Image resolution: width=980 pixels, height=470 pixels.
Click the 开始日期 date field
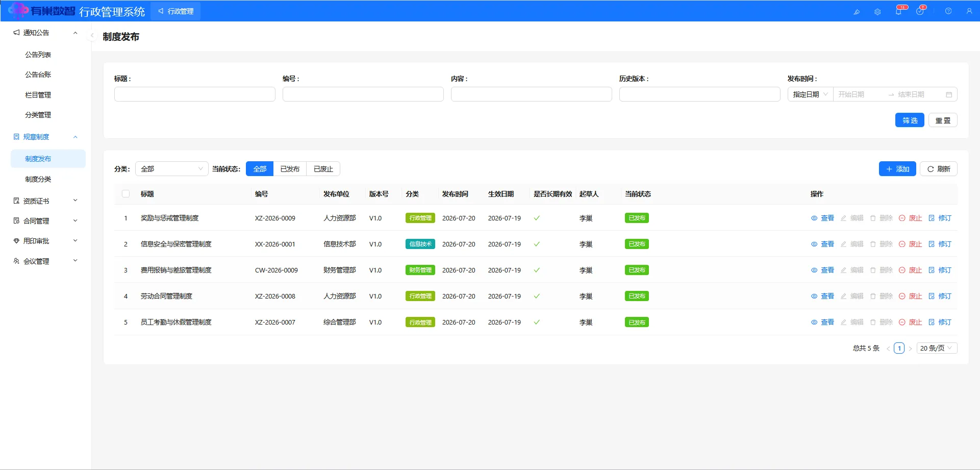[860, 94]
